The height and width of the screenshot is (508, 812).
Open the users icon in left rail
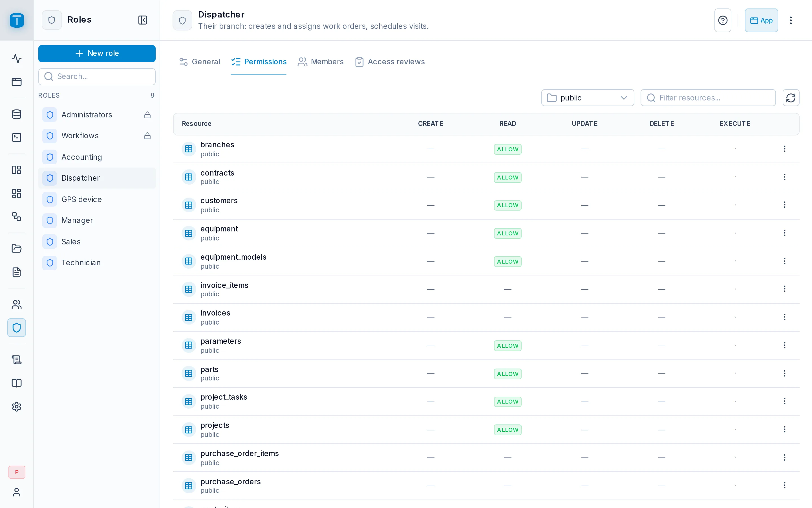pyautogui.click(x=16, y=305)
